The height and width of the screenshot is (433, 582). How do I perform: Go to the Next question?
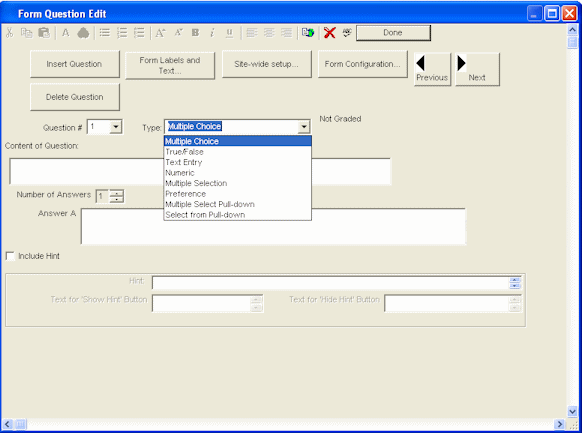[x=477, y=69]
